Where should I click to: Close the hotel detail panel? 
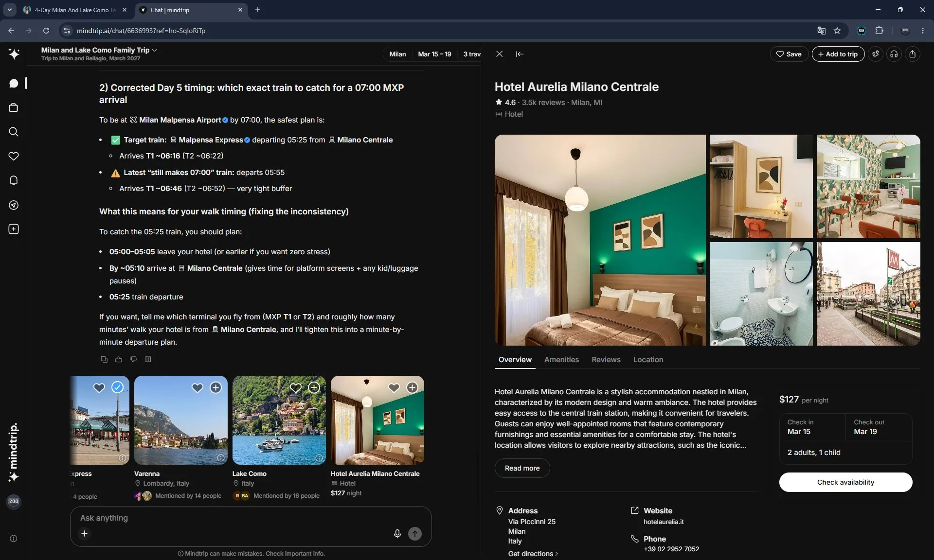click(499, 54)
